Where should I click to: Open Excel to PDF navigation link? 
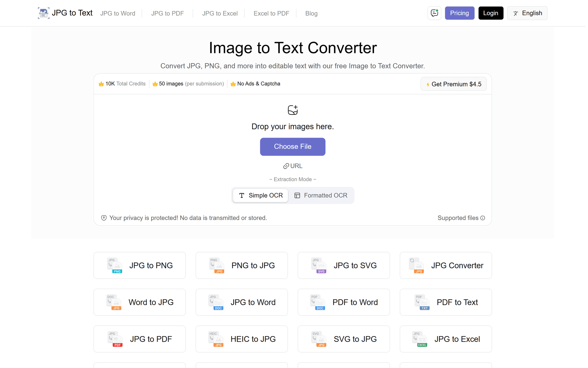click(271, 13)
